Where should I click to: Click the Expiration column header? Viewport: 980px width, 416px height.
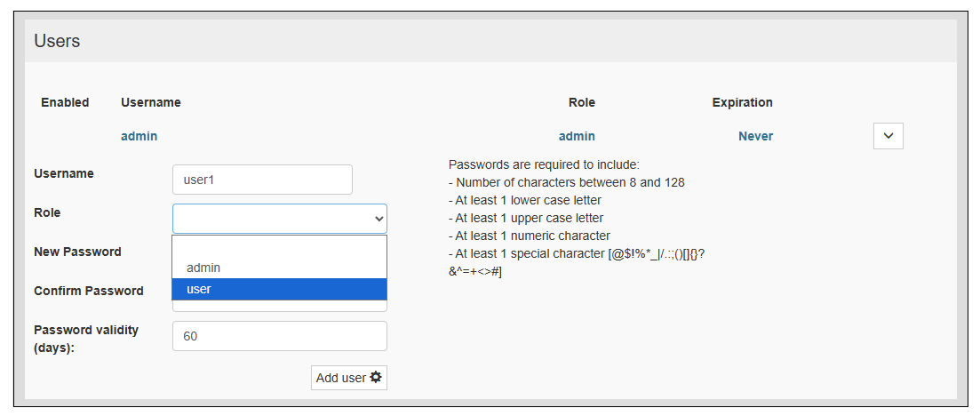(x=742, y=102)
